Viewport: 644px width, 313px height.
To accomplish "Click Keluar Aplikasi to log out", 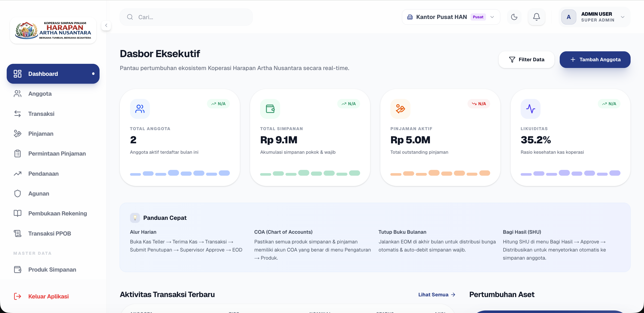I will click(48, 296).
